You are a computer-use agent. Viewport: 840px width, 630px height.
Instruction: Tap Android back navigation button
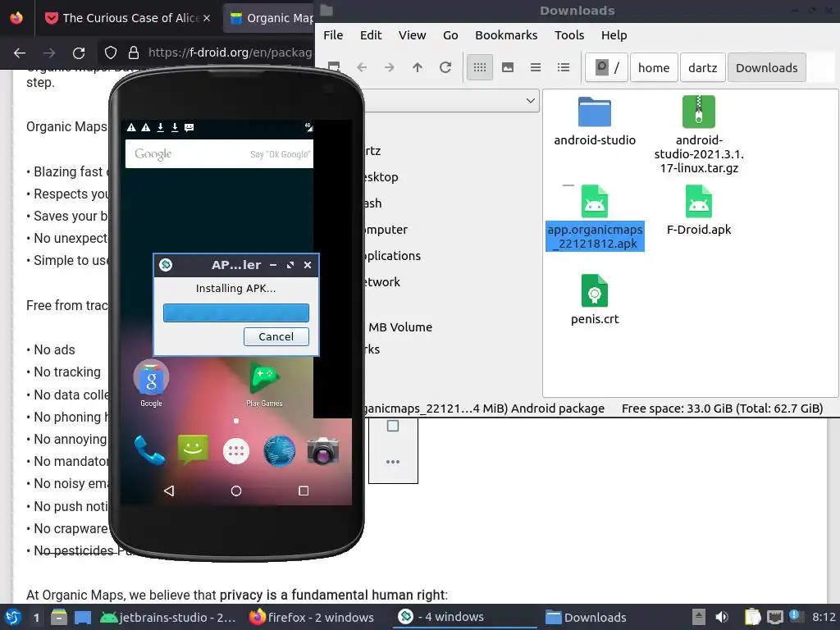click(169, 491)
